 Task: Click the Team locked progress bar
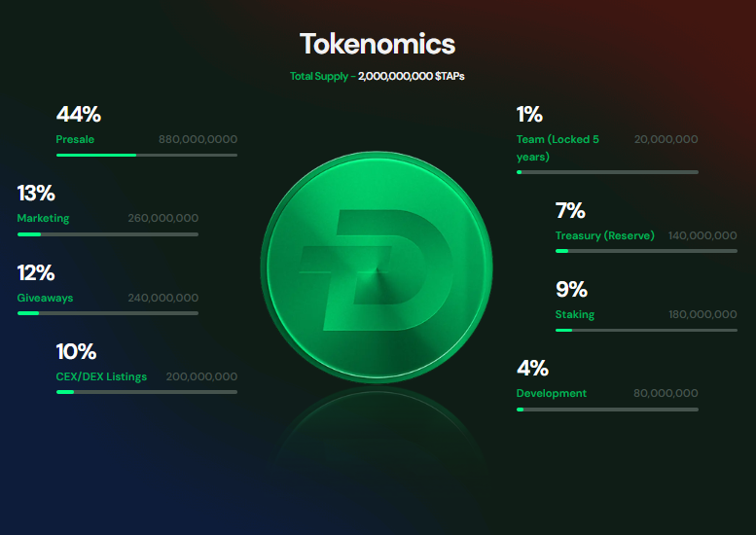pyautogui.click(x=607, y=172)
